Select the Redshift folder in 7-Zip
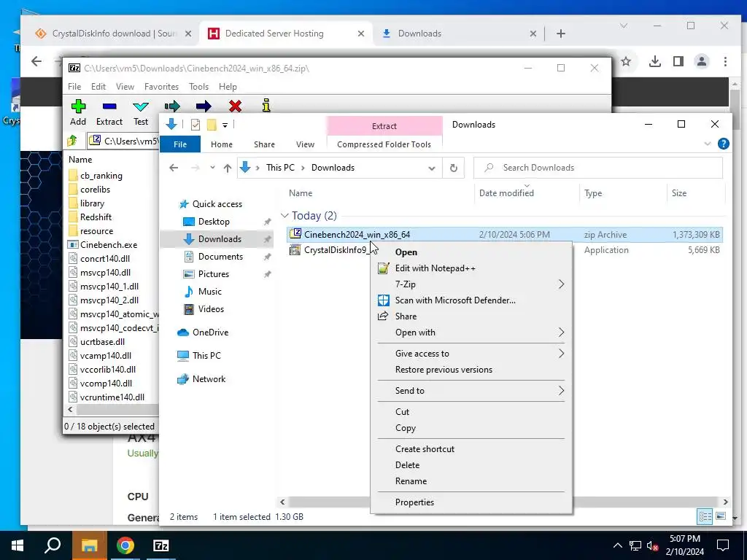 (x=96, y=217)
